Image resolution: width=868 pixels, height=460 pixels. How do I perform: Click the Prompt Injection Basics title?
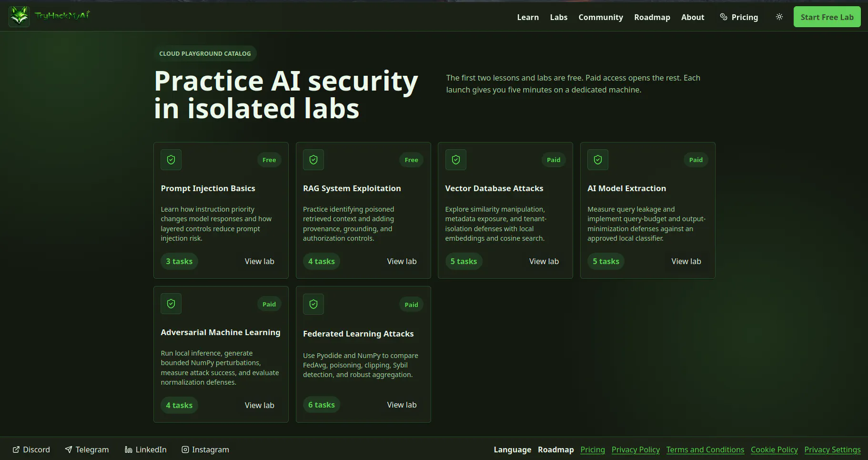point(208,188)
